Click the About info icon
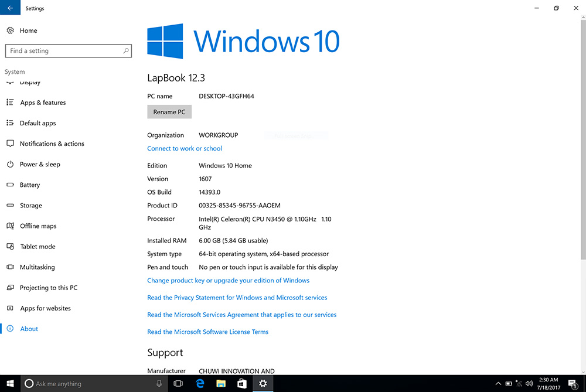The height and width of the screenshot is (392, 586). [10, 329]
